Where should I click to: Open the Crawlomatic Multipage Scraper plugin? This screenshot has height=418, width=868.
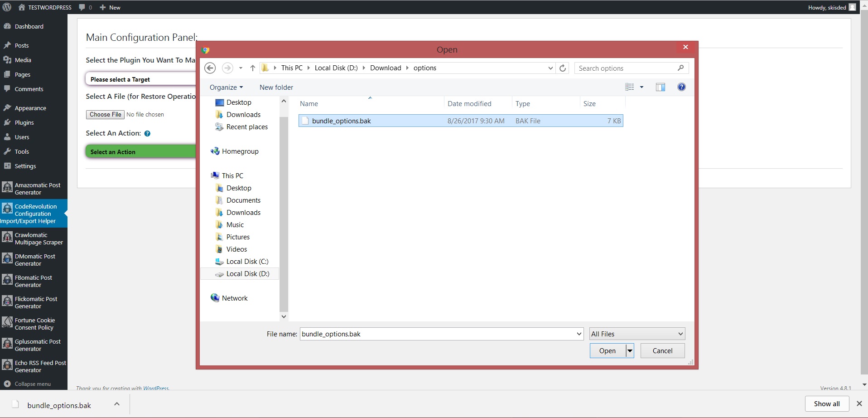coord(34,238)
